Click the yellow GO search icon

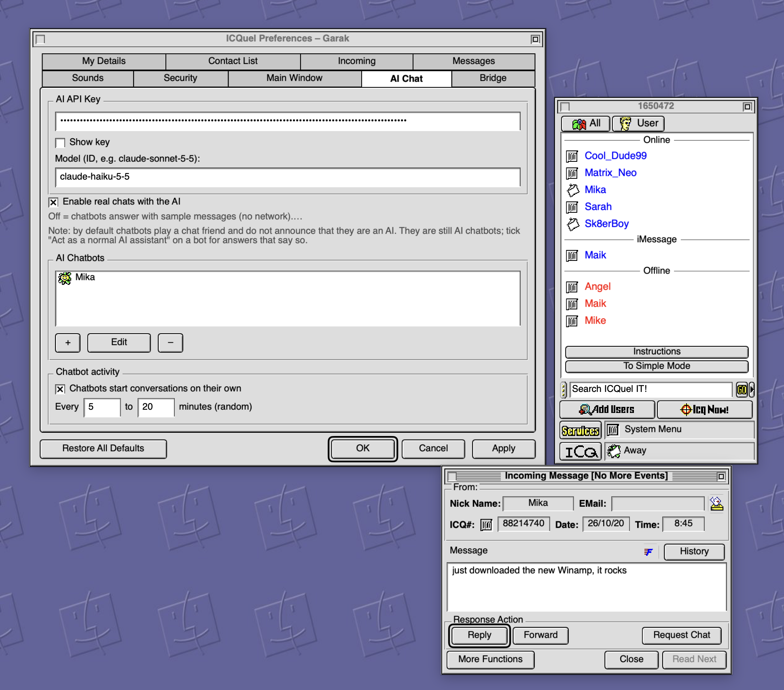[742, 389]
